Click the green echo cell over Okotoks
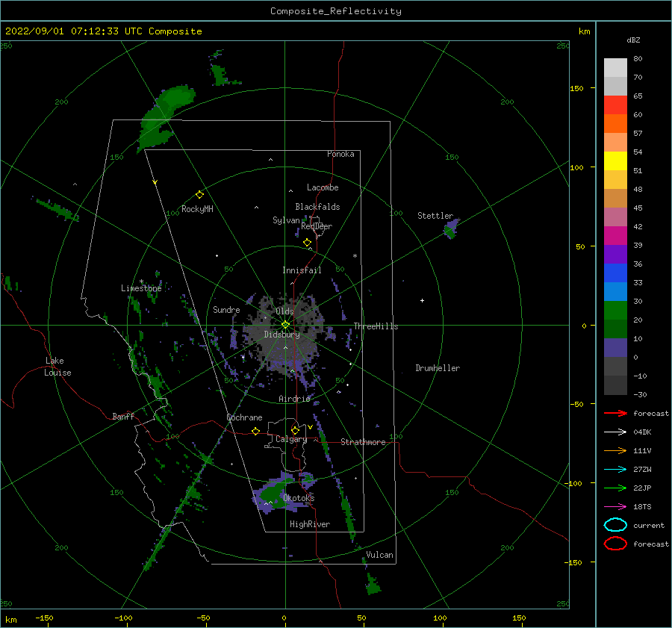This screenshot has height=628, width=672. [x=272, y=494]
